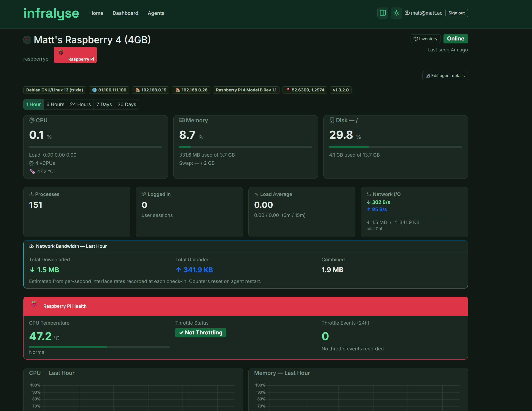
Task: Click the Memory usage progress bar
Action: 246,147
